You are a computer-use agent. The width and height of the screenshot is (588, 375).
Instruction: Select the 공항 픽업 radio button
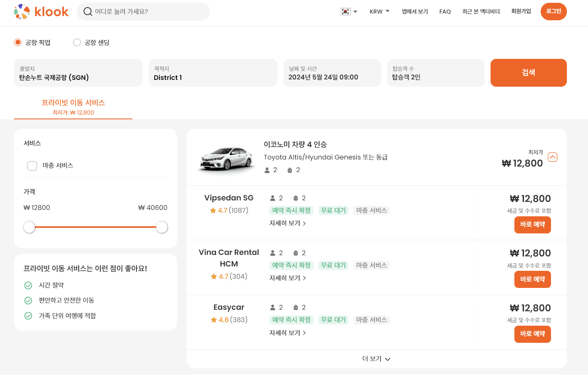18,43
